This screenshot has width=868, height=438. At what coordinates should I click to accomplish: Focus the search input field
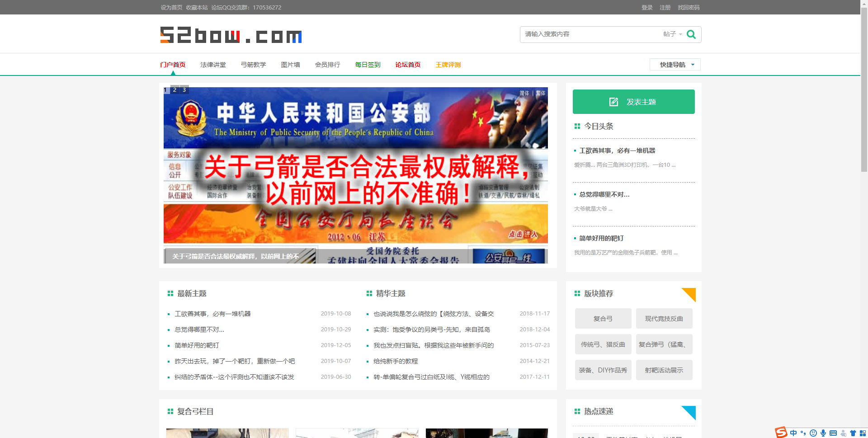tap(591, 34)
